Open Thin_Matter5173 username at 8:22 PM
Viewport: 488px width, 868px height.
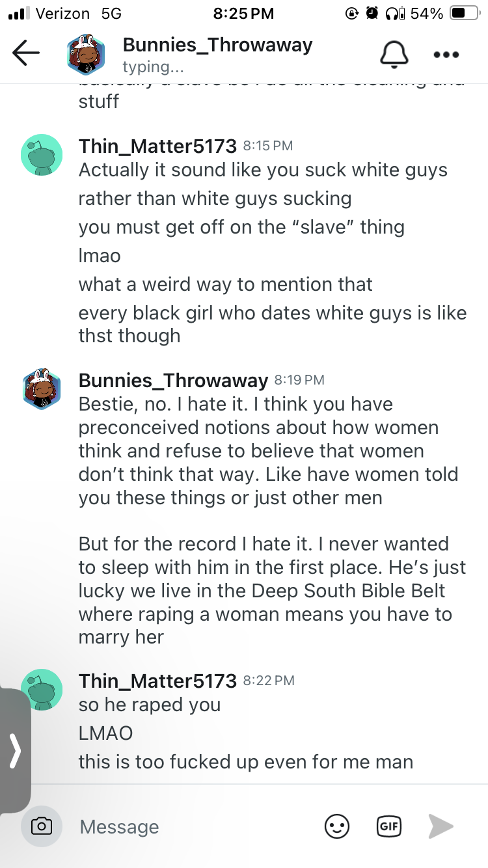157,681
